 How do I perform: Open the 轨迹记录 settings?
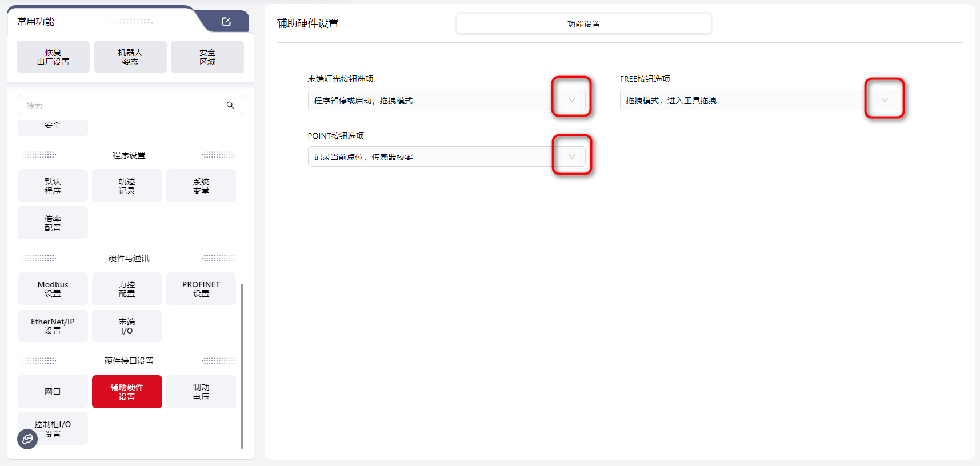pyautogui.click(x=127, y=186)
